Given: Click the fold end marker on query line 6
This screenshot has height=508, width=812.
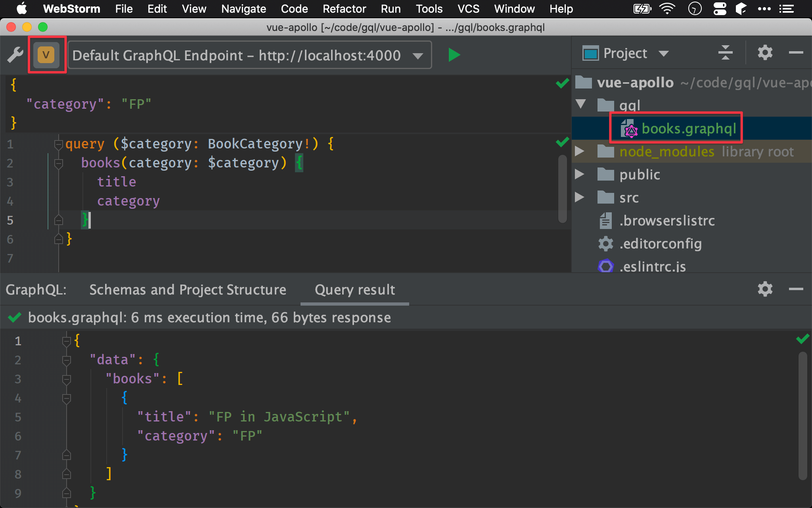Looking at the screenshot, I should (x=59, y=239).
